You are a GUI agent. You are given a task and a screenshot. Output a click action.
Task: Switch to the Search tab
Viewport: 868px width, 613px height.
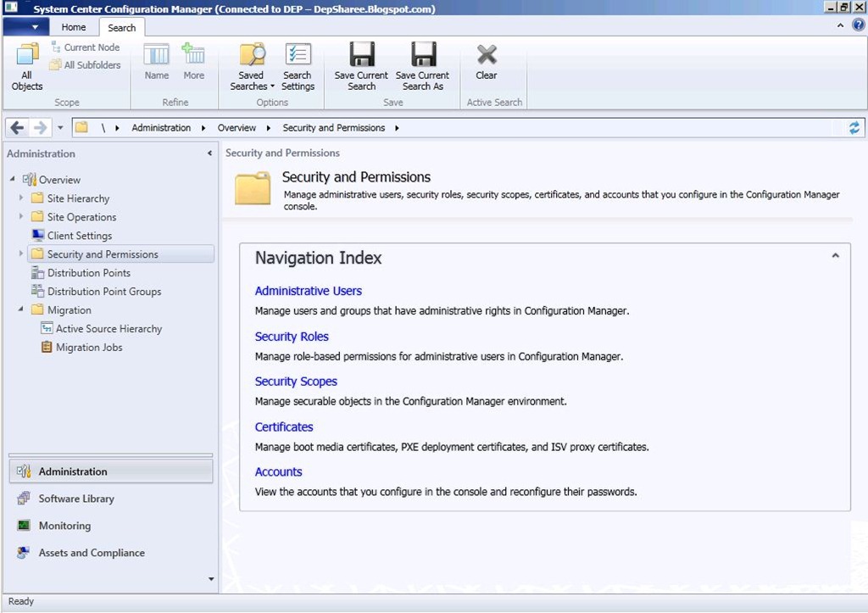click(x=122, y=28)
